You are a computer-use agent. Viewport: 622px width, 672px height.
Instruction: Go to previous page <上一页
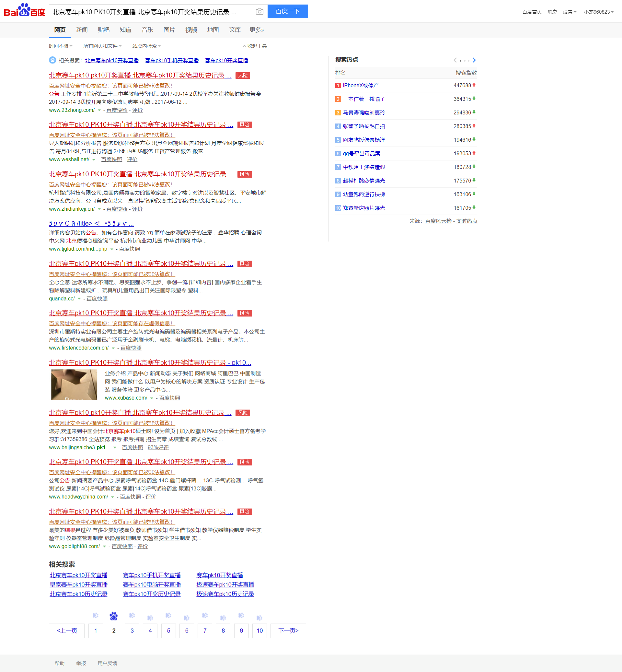coord(67,631)
